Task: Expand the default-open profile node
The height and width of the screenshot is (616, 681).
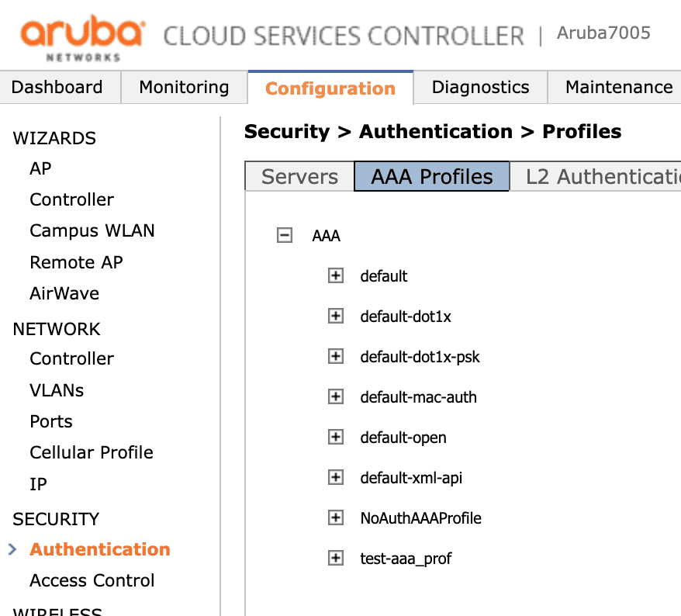Action: point(336,437)
